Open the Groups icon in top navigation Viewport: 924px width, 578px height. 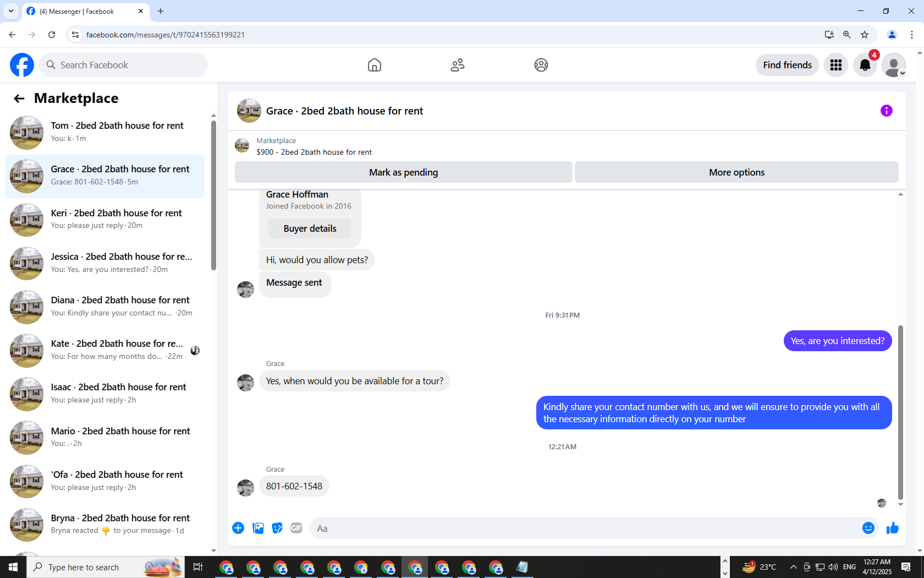[x=541, y=65]
